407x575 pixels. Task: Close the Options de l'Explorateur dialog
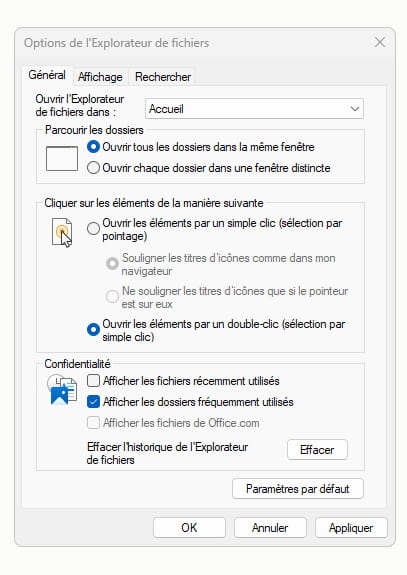tap(380, 42)
